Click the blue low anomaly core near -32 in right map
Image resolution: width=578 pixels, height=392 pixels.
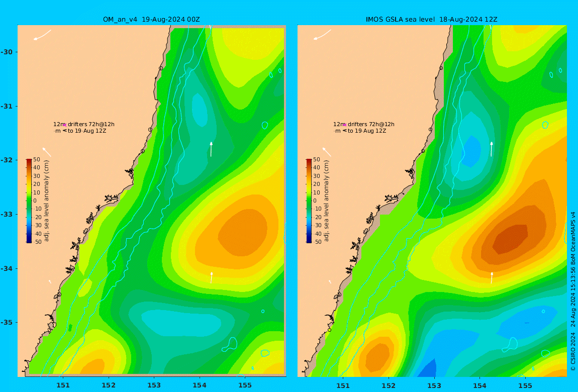472,151
